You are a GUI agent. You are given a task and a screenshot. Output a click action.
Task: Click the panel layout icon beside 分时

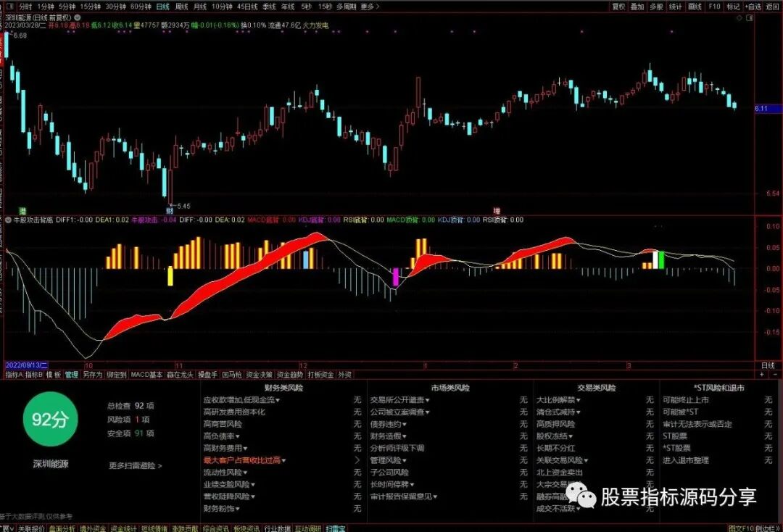[10, 7]
